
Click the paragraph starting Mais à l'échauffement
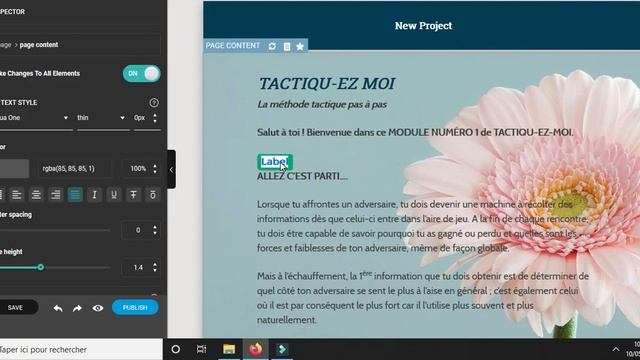pyautogui.click(x=423, y=298)
